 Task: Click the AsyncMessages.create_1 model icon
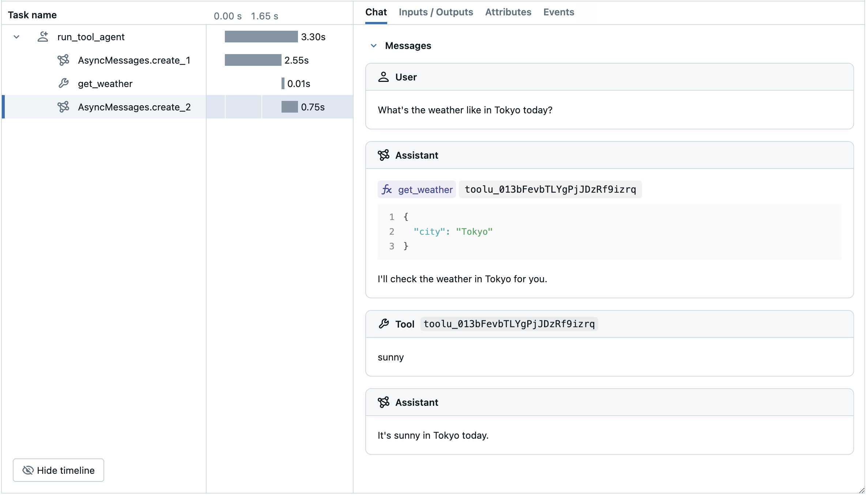pyautogui.click(x=63, y=60)
